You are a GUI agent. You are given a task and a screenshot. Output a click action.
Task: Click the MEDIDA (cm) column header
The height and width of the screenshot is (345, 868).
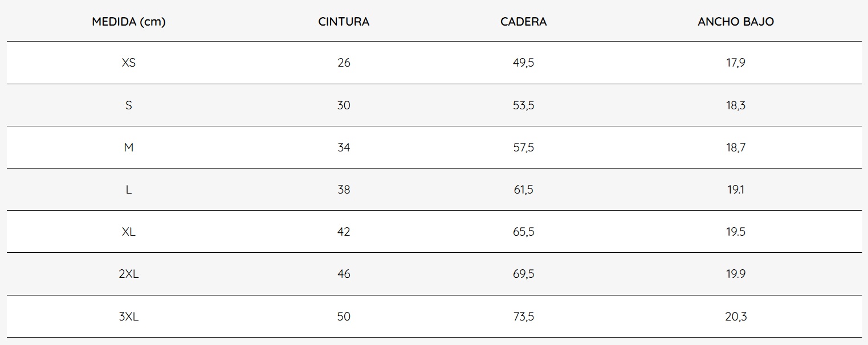(129, 22)
